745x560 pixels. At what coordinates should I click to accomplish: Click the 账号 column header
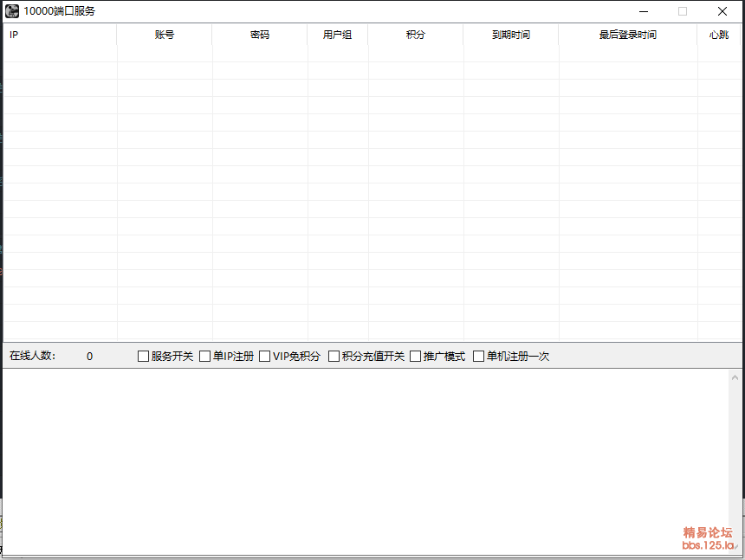tap(165, 35)
